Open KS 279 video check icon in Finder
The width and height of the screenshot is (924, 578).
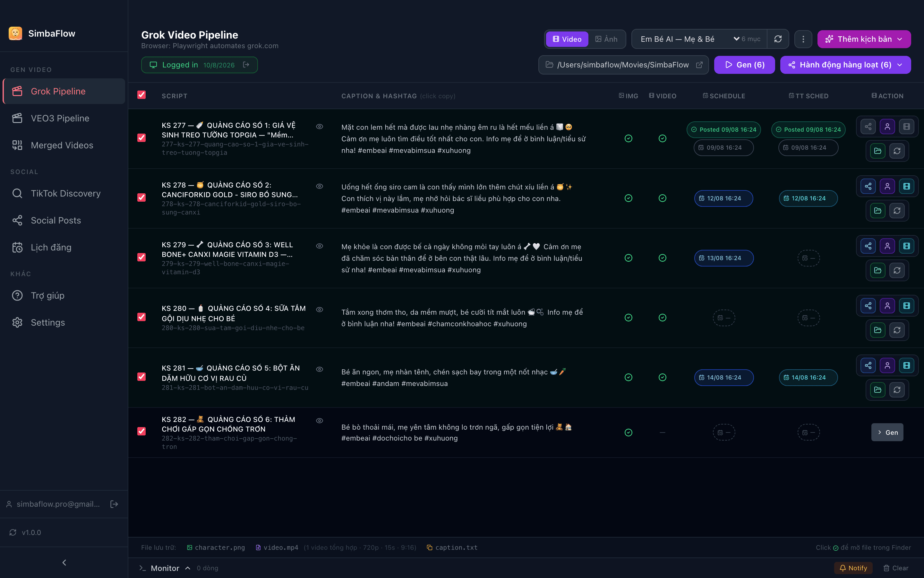[663, 258]
